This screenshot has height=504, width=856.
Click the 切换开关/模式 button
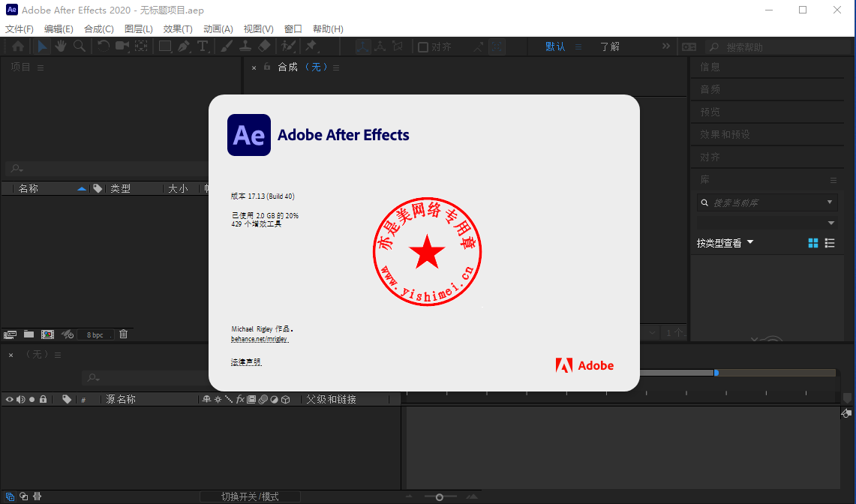click(x=250, y=496)
